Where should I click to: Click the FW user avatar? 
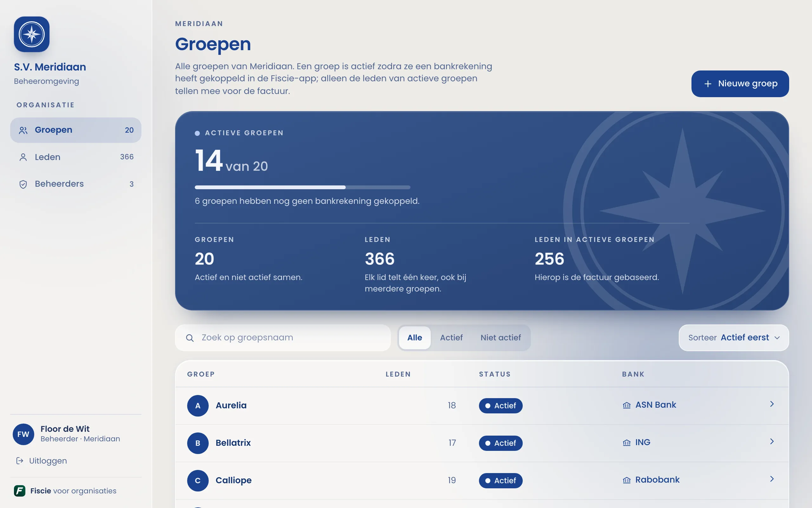(x=23, y=434)
